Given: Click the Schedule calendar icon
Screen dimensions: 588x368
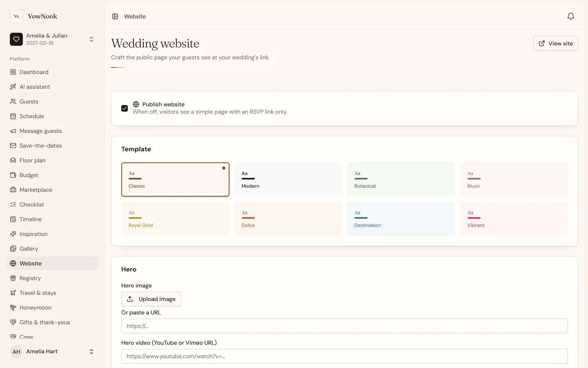Looking at the screenshot, I should tap(13, 116).
